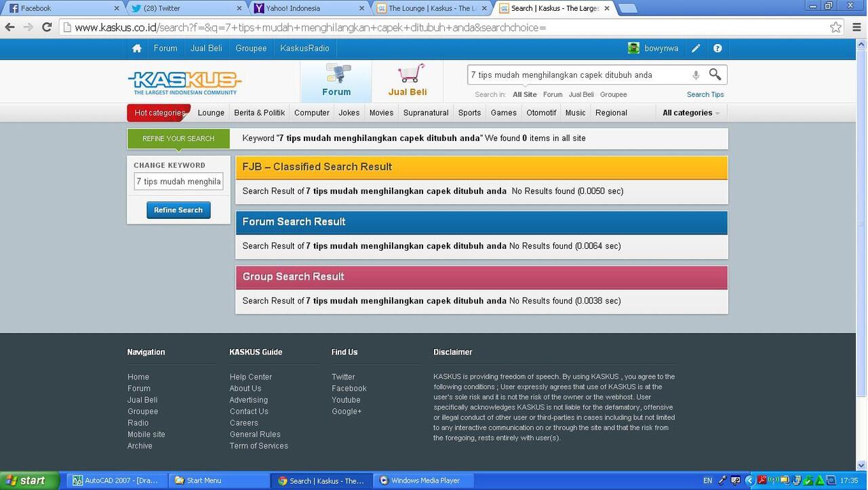The image size is (868, 490).
Task: Open Movies category
Action: click(x=381, y=113)
